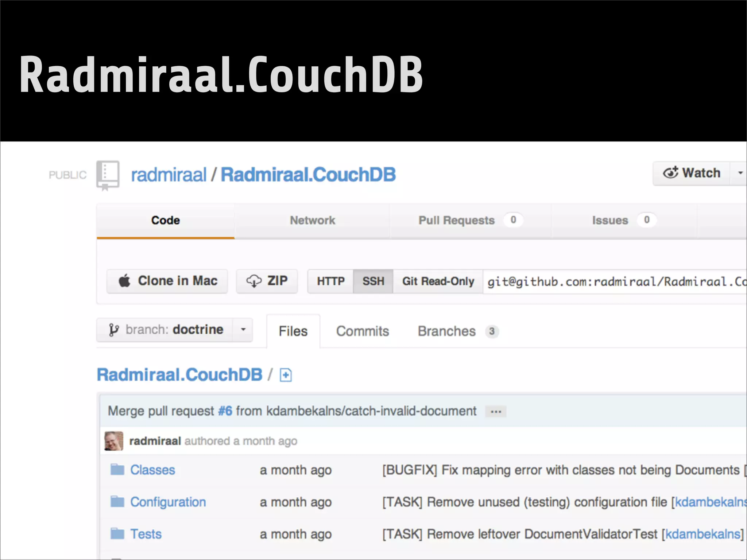Click the Classes folder icon

point(117,470)
